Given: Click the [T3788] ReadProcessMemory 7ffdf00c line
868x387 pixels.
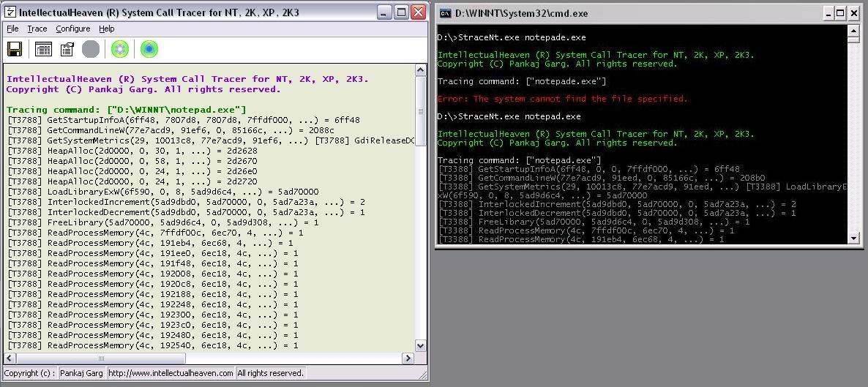Looking at the screenshot, I should click(x=155, y=232).
